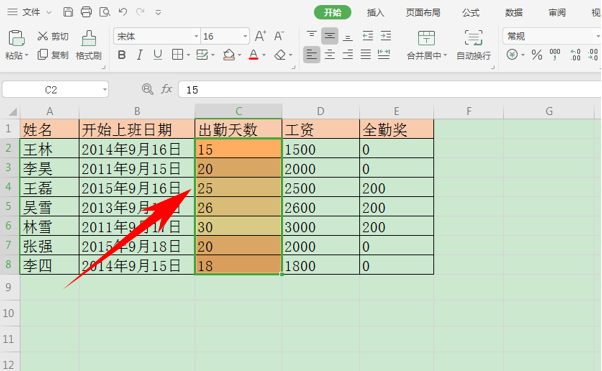Open the 文件 menu
The width and height of the screenshot is (602, 371).
30,12
